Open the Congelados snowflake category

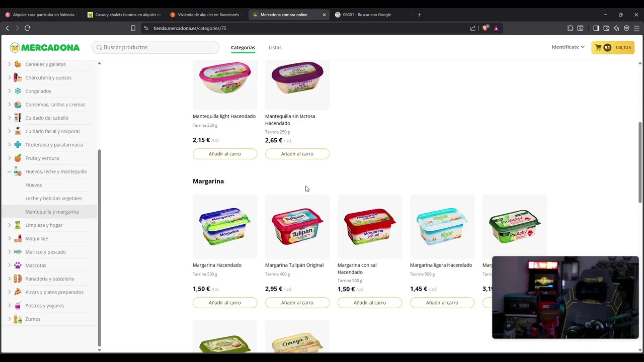[x=38, y=91]
